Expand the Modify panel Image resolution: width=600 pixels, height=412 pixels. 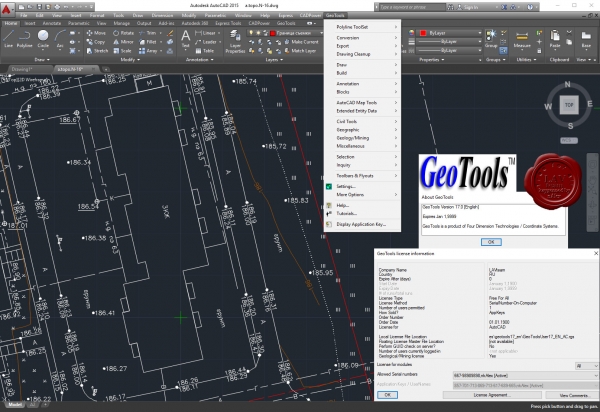[x=130, y=60]
